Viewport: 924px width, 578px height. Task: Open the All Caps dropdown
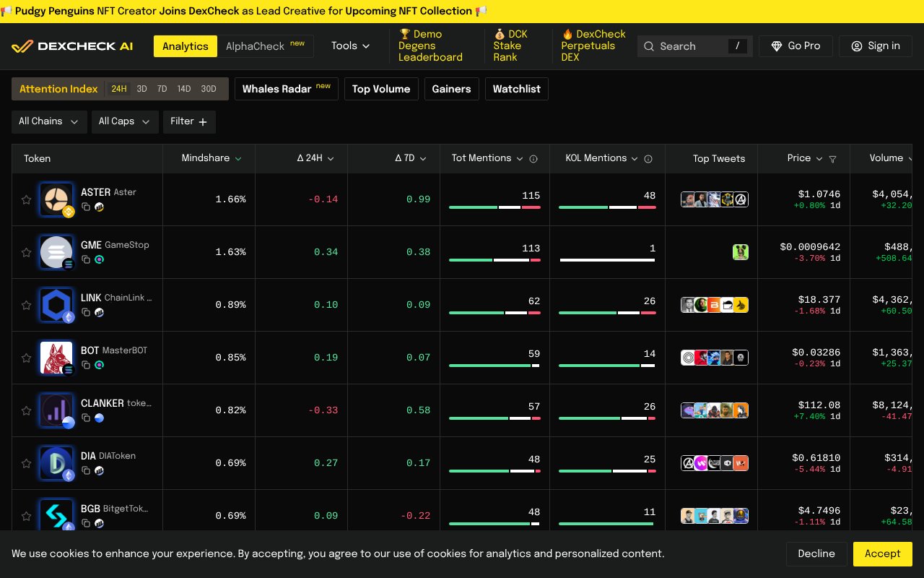tap(124, 121)
